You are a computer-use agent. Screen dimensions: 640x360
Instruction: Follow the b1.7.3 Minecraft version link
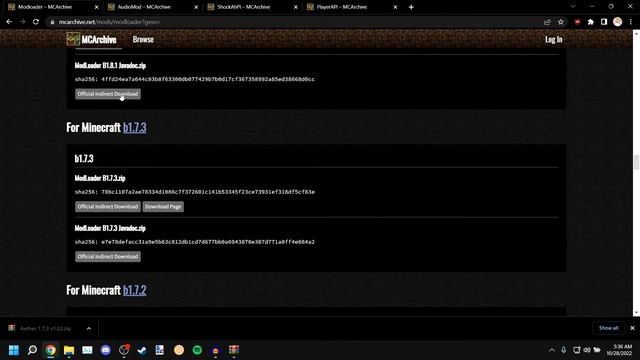(x=135, y=128)
